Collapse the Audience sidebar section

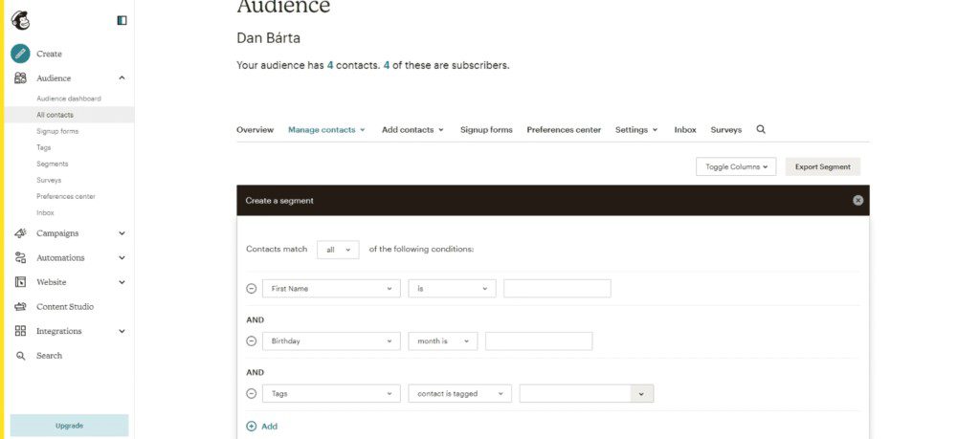point(122,78)
